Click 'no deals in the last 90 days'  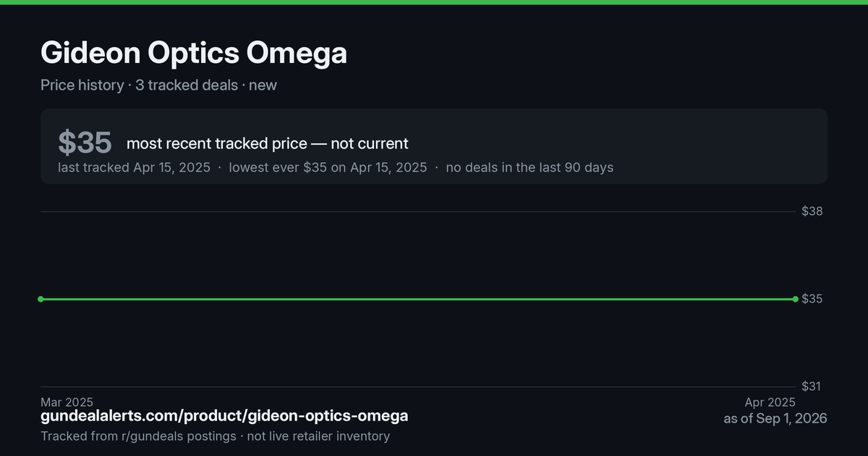pos(529,168)
